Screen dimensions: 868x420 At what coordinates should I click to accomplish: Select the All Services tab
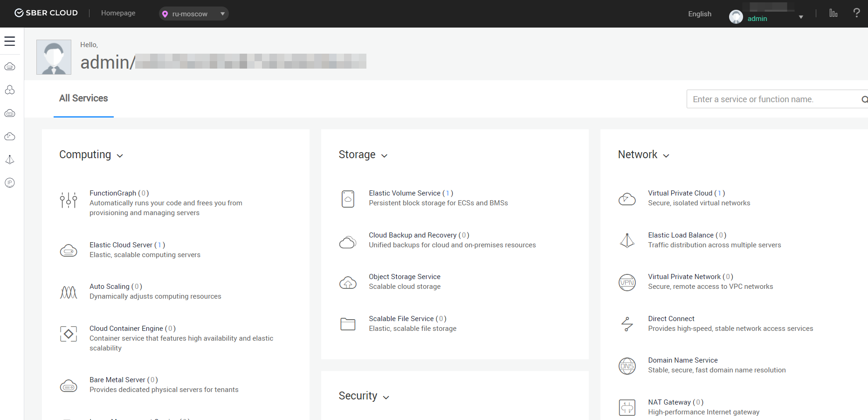(83, 98)
